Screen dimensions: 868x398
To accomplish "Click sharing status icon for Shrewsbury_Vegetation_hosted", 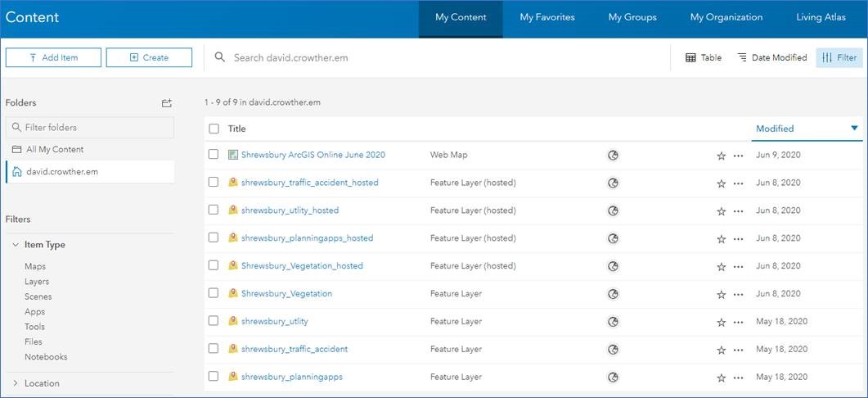I will tap(613, 266).
